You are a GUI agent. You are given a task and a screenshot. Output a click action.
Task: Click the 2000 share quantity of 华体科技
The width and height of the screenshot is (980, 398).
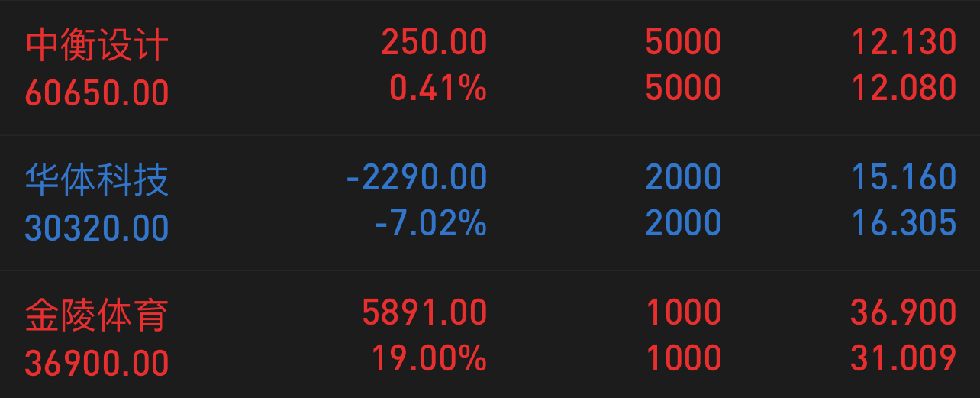coord(683,177)
